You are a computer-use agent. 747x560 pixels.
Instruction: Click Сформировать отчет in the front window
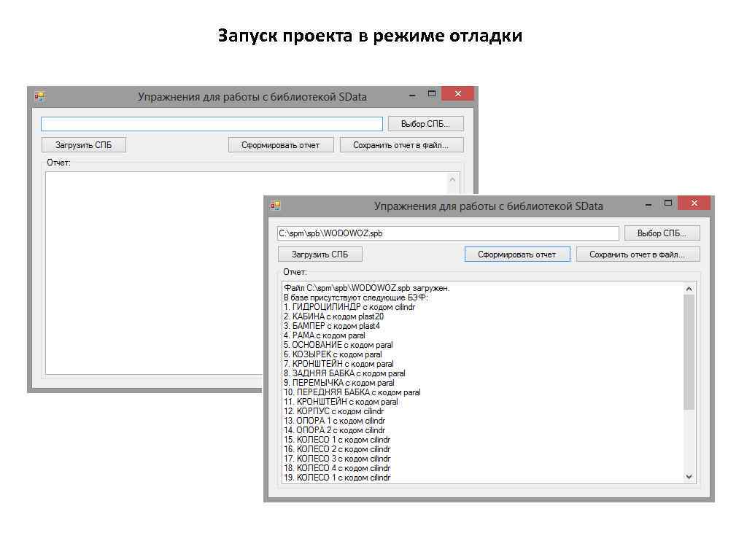(516, 254)
